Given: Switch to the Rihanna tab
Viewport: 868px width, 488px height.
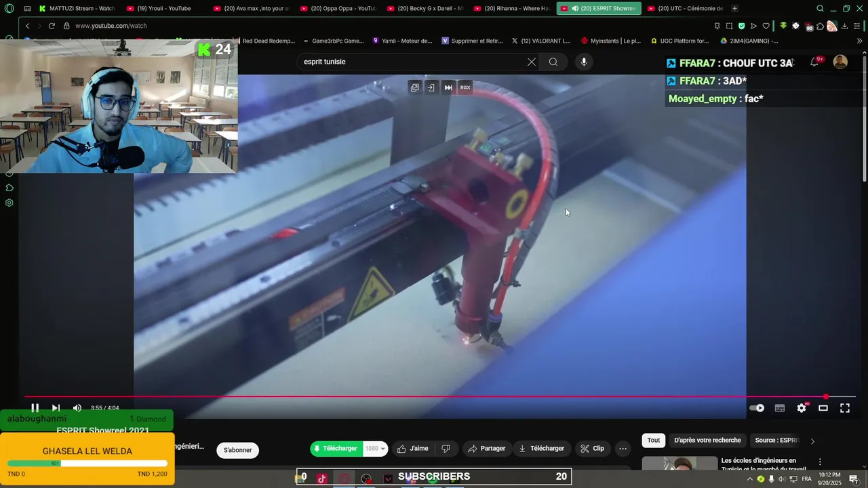Looking at the screenshot, I should 511,9.
